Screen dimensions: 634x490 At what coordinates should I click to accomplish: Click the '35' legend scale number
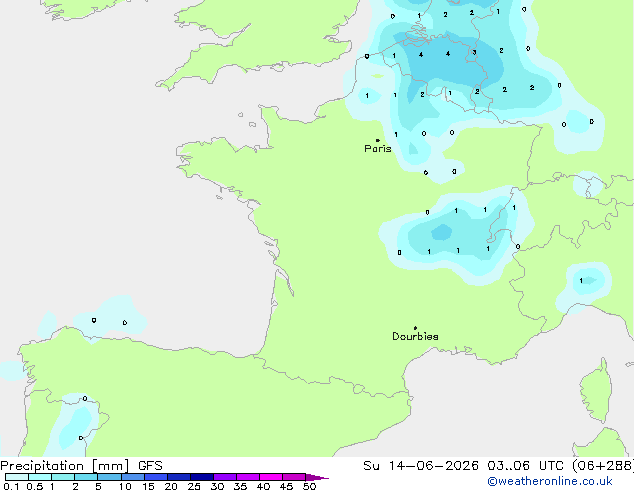pyautogui.click(x=240, y=486)
